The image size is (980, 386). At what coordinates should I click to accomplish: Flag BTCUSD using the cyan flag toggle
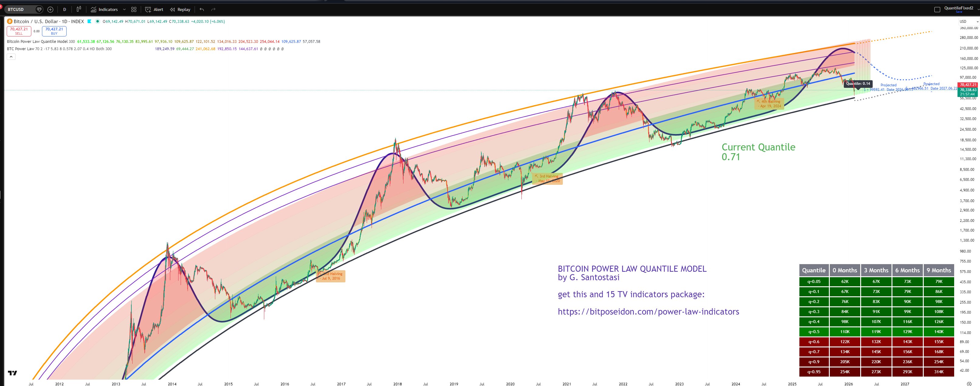[x=89, y=21]
